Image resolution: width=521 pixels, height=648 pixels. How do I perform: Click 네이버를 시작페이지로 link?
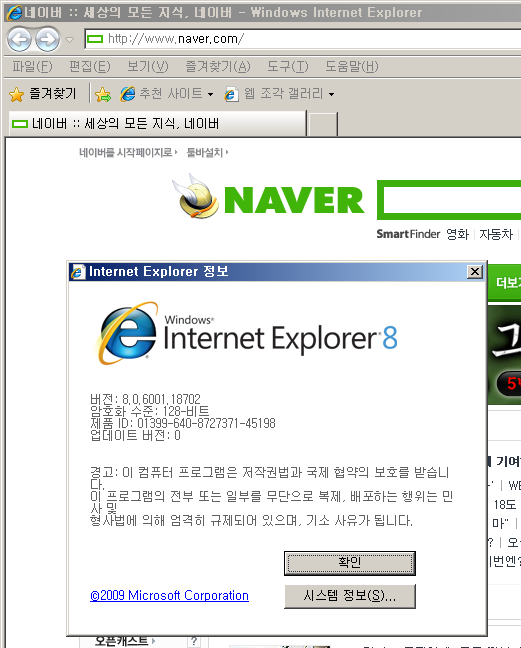128,152
